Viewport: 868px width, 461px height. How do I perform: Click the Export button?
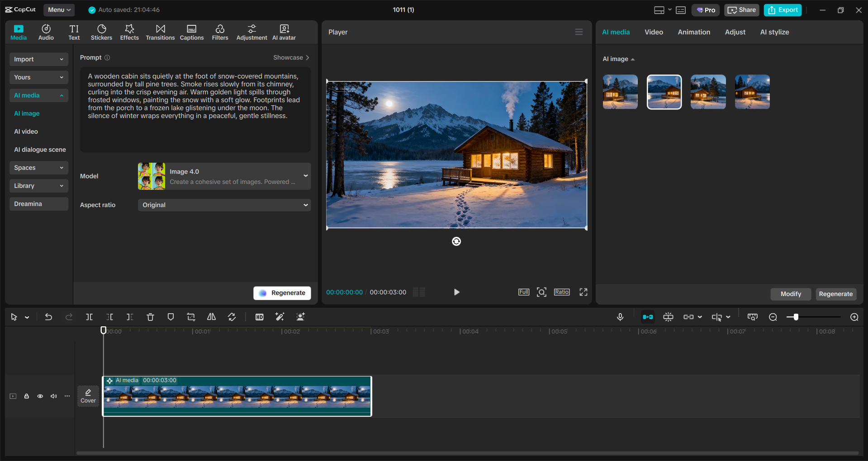[x=782, y=9]
